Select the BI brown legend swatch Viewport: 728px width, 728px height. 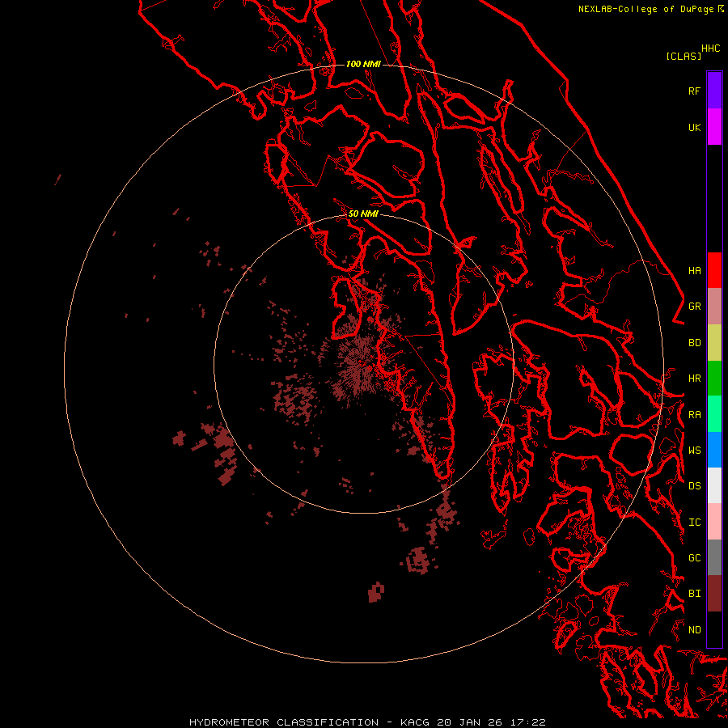click(714, 594)
